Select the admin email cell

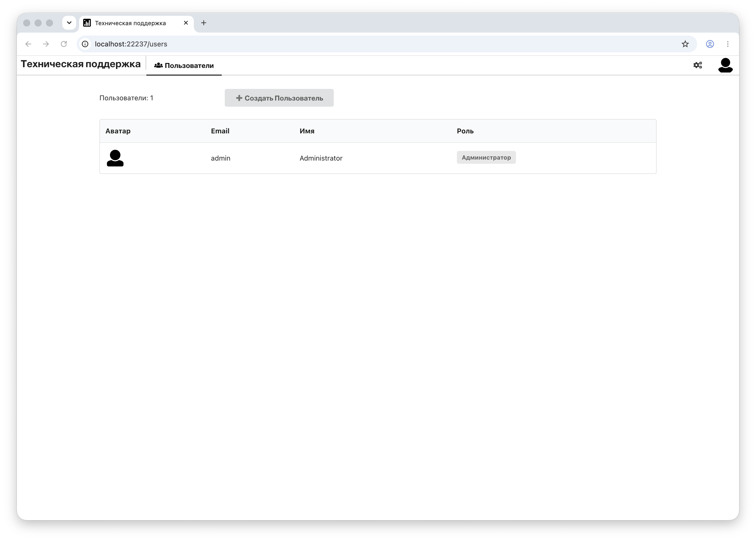(221, 158)
